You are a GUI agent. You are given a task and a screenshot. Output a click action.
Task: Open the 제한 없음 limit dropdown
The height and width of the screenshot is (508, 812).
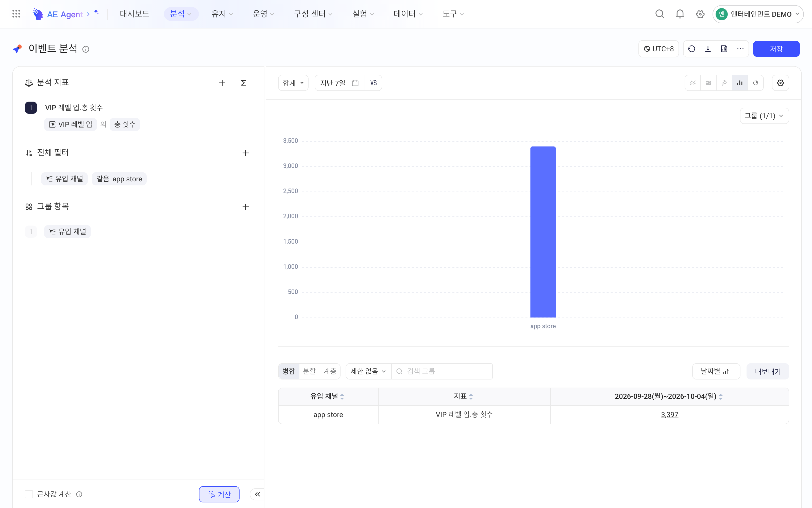point(368,371)
